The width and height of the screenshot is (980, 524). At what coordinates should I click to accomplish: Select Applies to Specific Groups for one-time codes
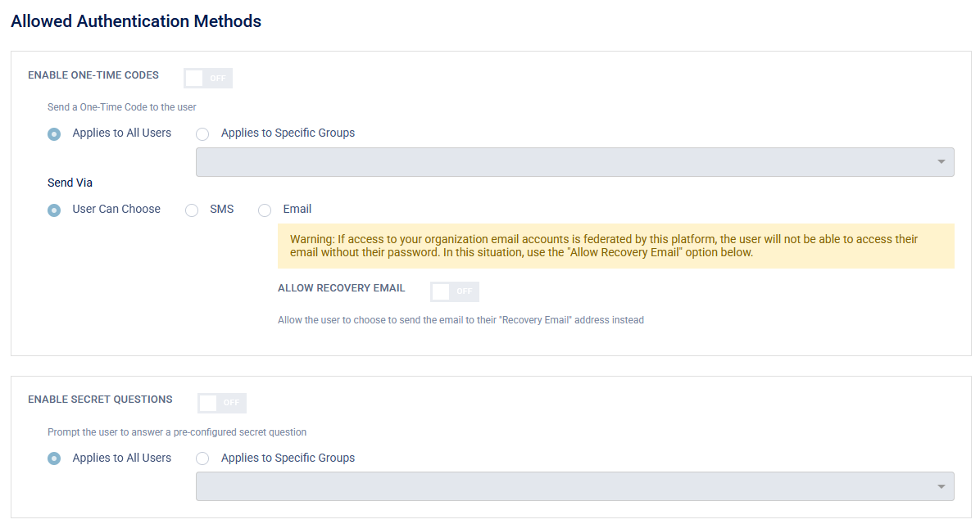coord(202,133)
